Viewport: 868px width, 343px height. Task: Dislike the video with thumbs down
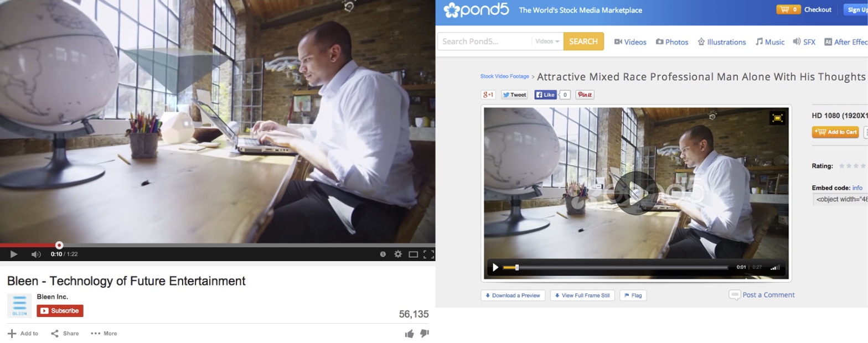425,333
